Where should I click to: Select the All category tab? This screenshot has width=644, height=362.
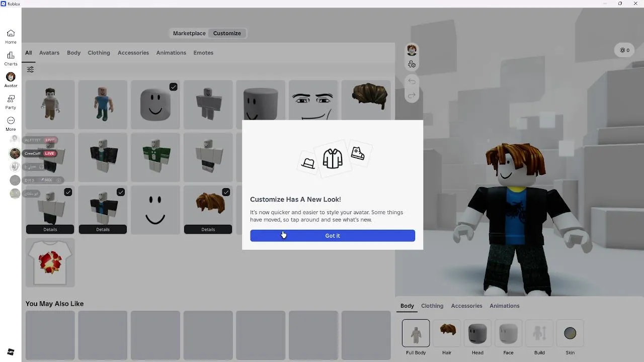click(x=29, y=53)
